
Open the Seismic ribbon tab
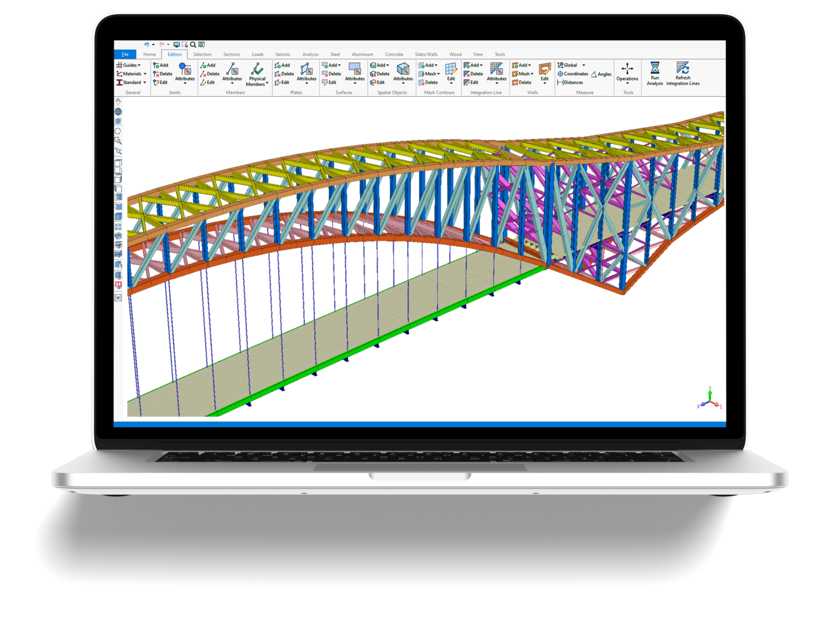283,54
